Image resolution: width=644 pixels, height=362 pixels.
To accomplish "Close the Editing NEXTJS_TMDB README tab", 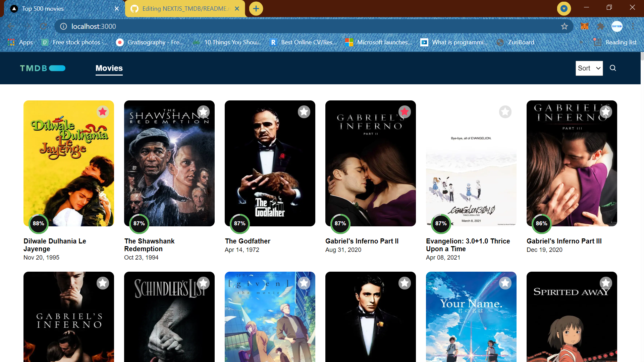I will tap(237, 9).
